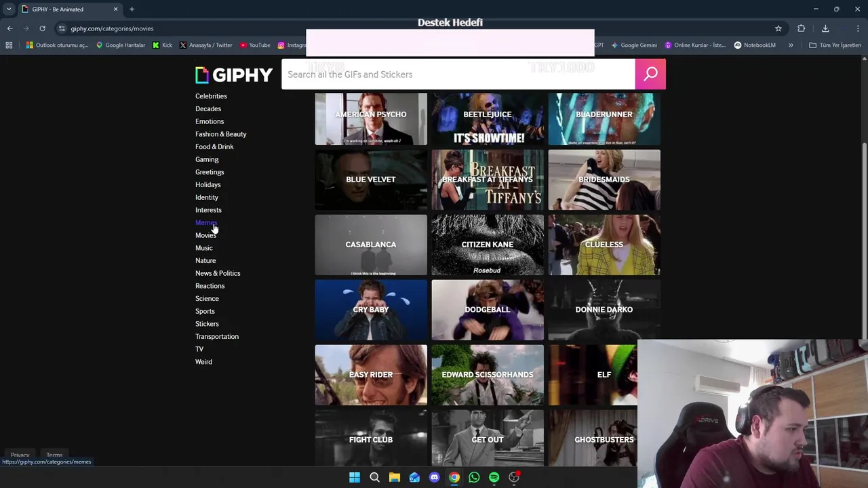Open the Emotions category
This screenshot has height=488, width=868.
[210, 121]
